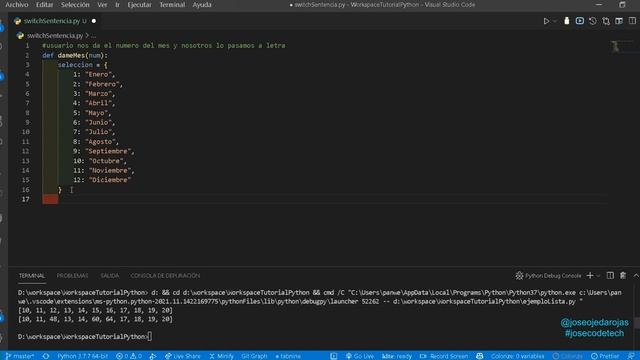Start Live Share from status bar
This screenshot has height=360, width=640.
tap(182, 356)
